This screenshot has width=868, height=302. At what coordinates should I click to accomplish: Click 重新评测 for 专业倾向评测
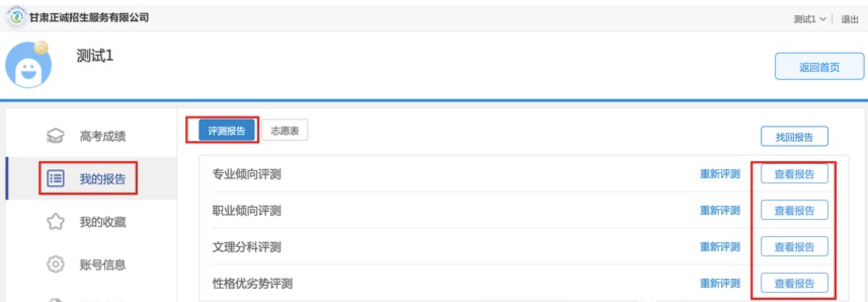(720, 174)
